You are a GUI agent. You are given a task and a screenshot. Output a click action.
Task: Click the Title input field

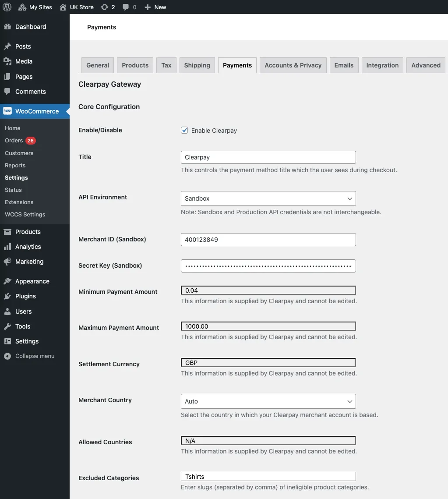coord(268,157)
